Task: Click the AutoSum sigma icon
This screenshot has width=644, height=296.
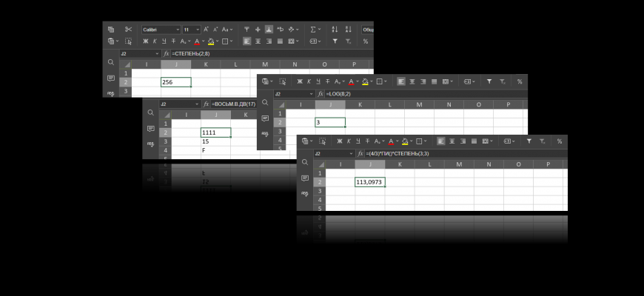Action: 313,30
